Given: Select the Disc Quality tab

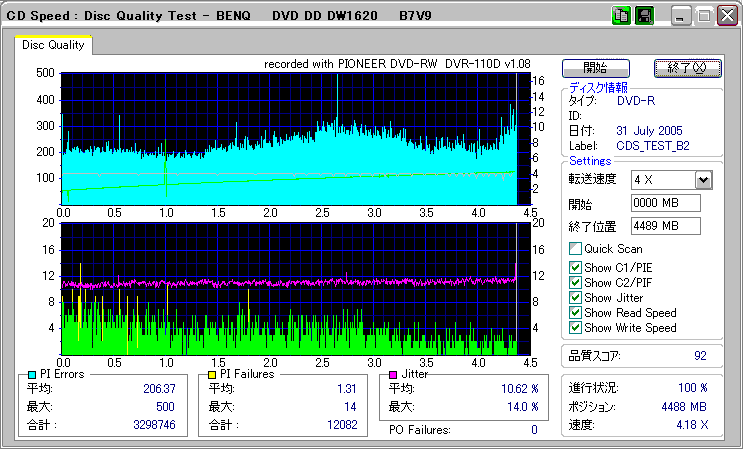Looking at the screenshot, I should tap(53, 45).
